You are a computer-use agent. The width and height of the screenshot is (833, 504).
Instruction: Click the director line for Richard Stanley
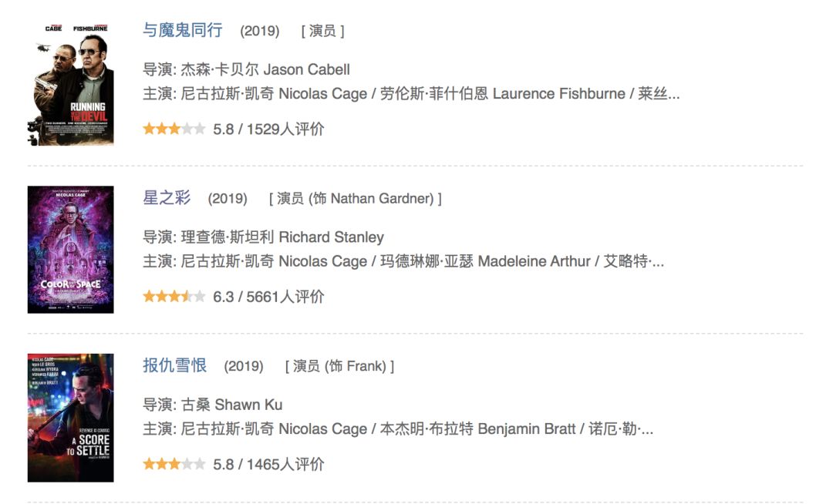[x=263, y=237]
